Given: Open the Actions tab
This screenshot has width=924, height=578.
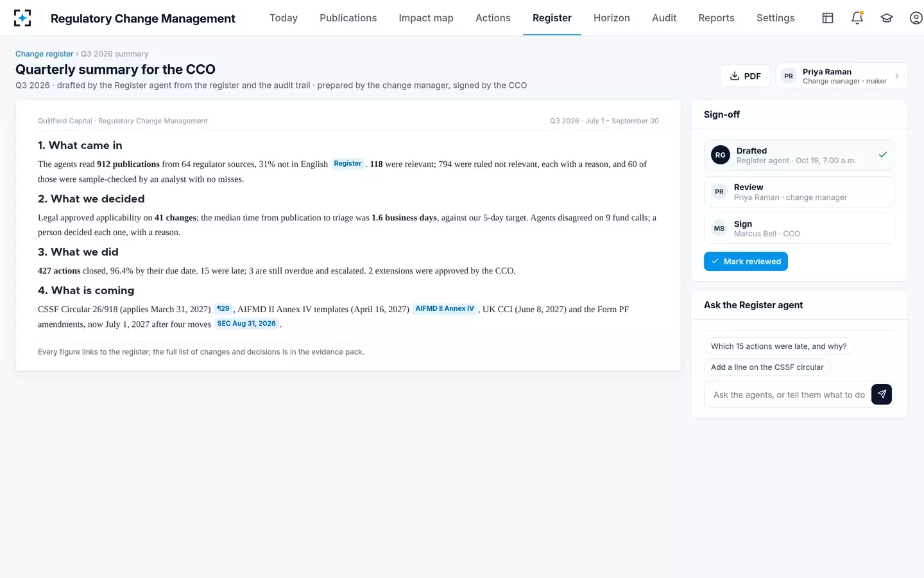Looking at the screenshot, I should pos(493,18).
